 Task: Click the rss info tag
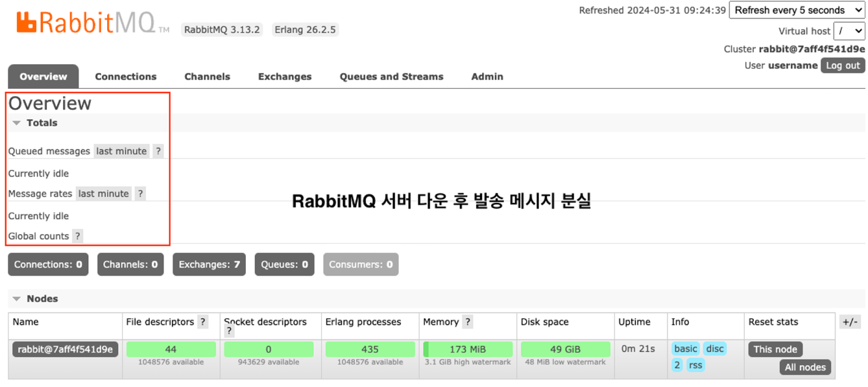(695, 365)
